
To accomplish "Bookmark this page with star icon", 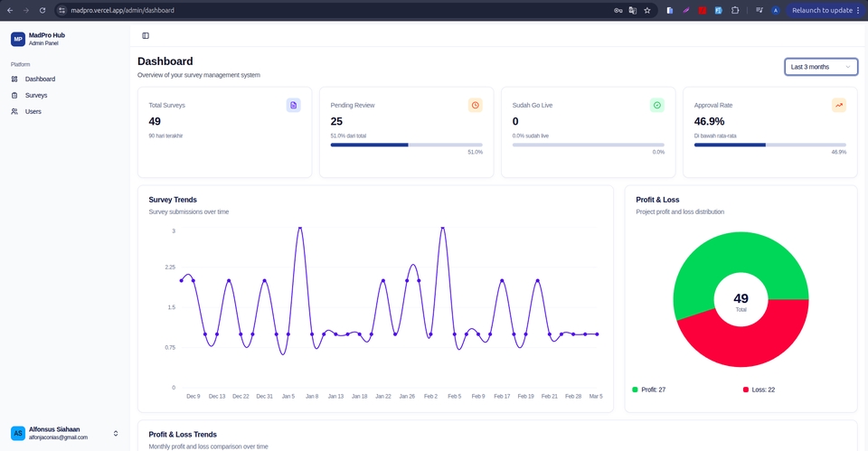I will (647, 10).
